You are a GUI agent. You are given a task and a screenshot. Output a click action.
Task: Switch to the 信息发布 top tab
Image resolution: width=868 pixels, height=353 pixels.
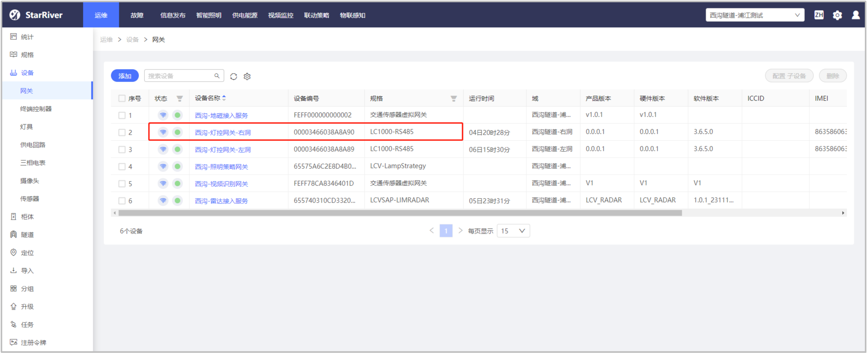173,15
